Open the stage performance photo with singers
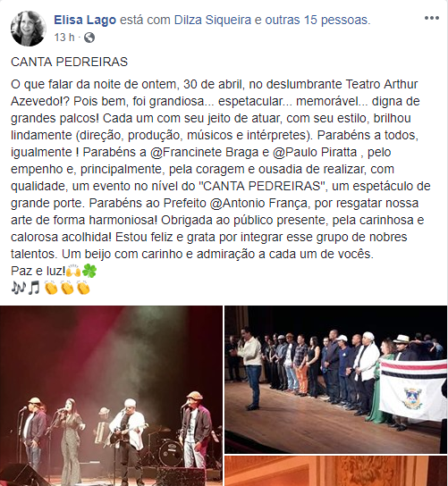Image resolution: width=448 pixels, height=486 pixels. (x=111, y=396)
